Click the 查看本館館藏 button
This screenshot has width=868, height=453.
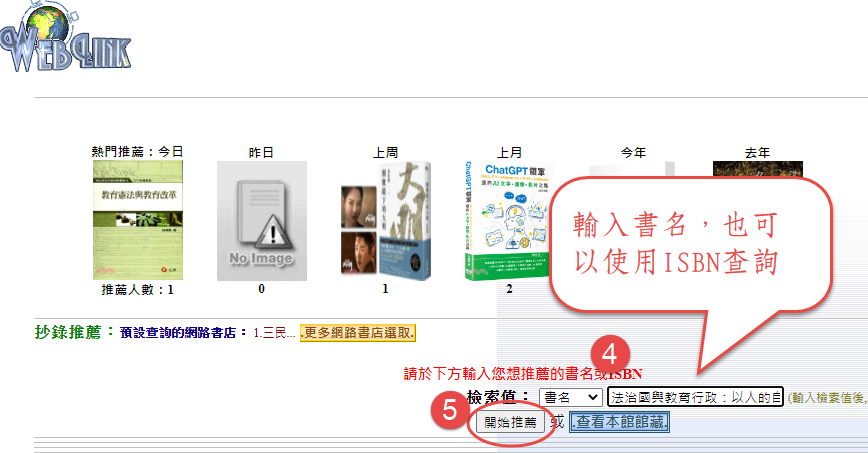619,422
